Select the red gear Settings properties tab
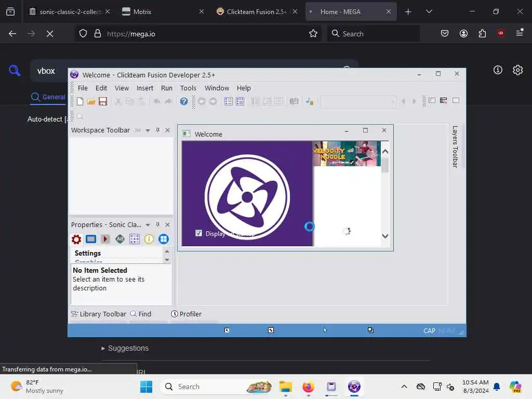The height and width of the screenshot is (399, 532). click(76, 239)
